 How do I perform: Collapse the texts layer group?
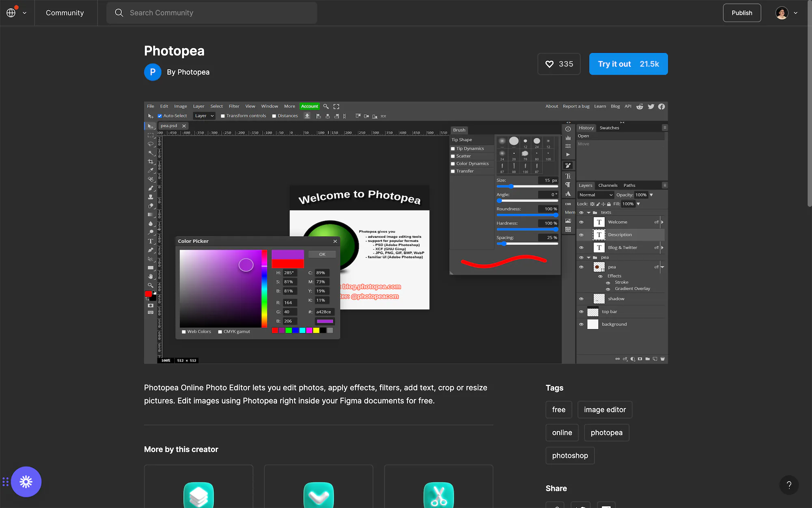click(589, 212)
